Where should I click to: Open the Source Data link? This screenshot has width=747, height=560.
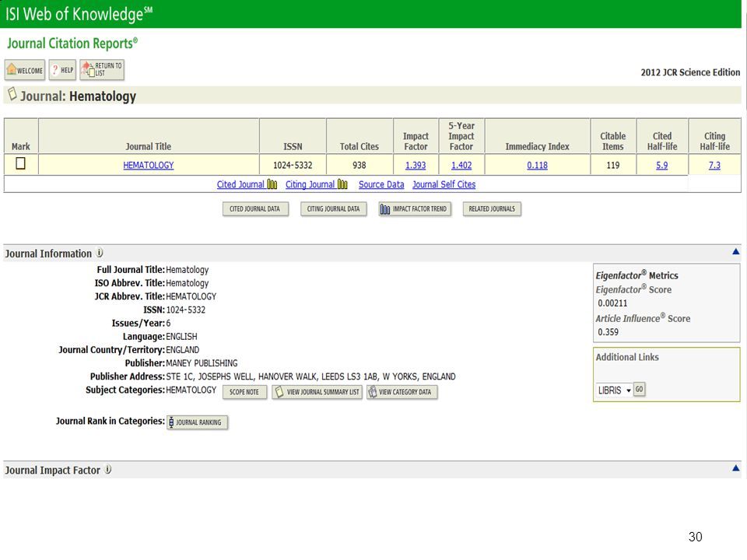[x=381, y=184]
